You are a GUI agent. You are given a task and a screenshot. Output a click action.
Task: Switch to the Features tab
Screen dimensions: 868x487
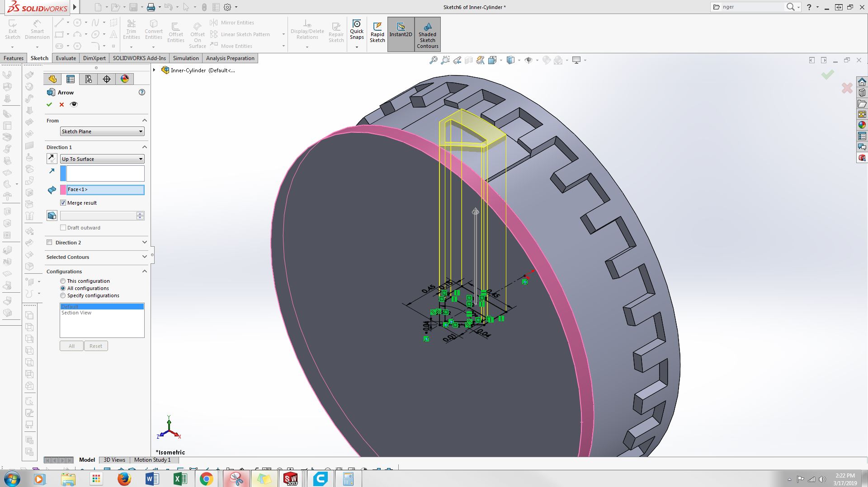coord(14,58)
